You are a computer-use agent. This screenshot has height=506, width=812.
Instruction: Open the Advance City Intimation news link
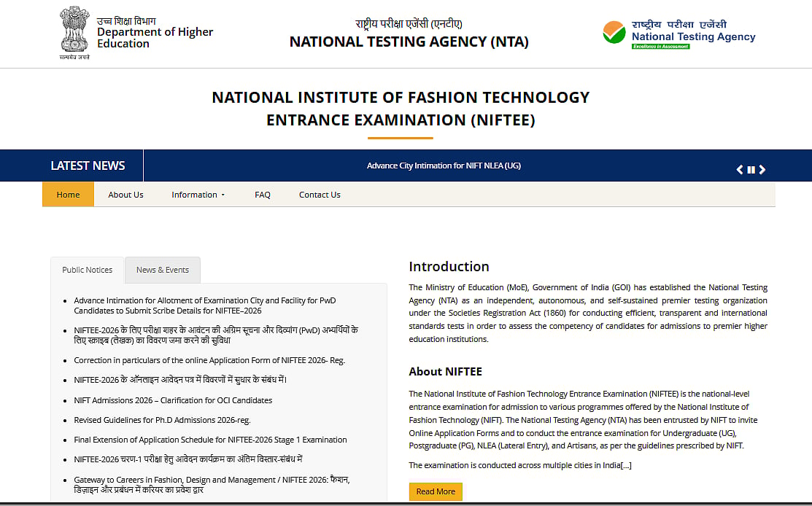[443, 166]
